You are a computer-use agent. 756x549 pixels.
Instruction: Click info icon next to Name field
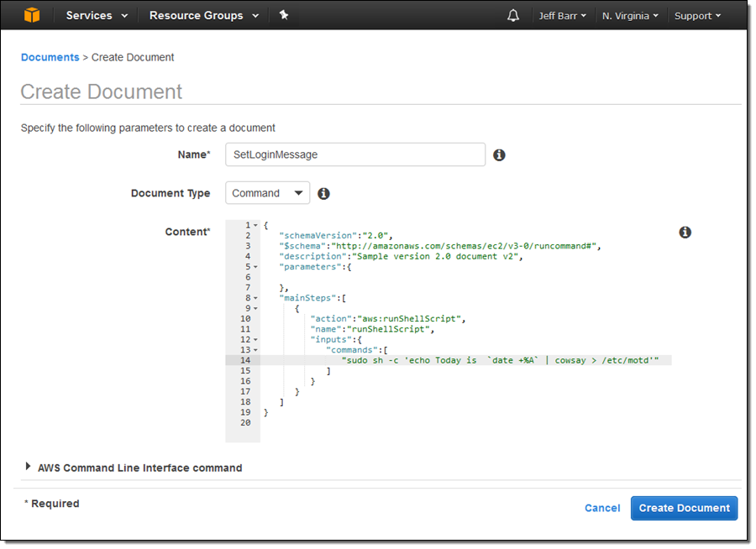click(499, 155)
